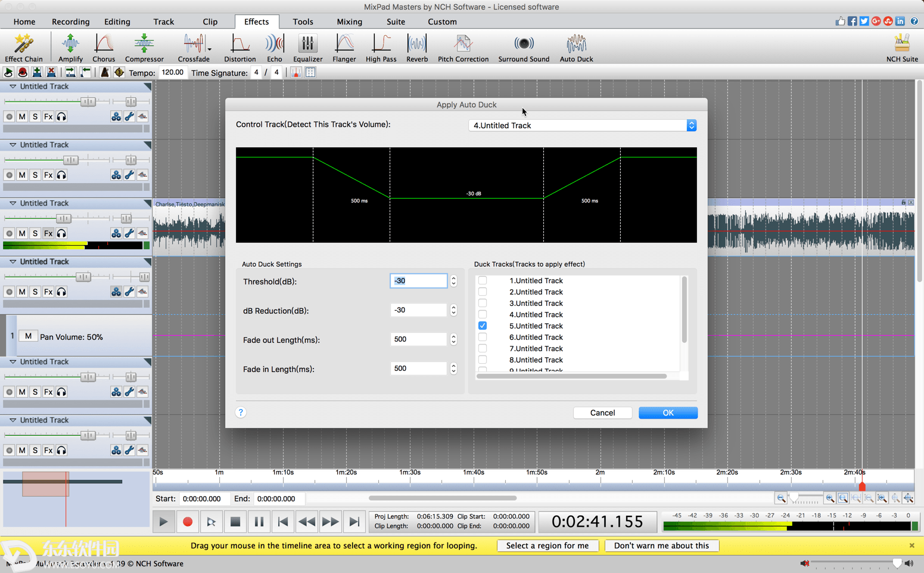Screen dimensions: 924x573
Task: Check 4.Untitled Track in Duck Tracks
Action: pyautogui.click(x=483, y=314)
